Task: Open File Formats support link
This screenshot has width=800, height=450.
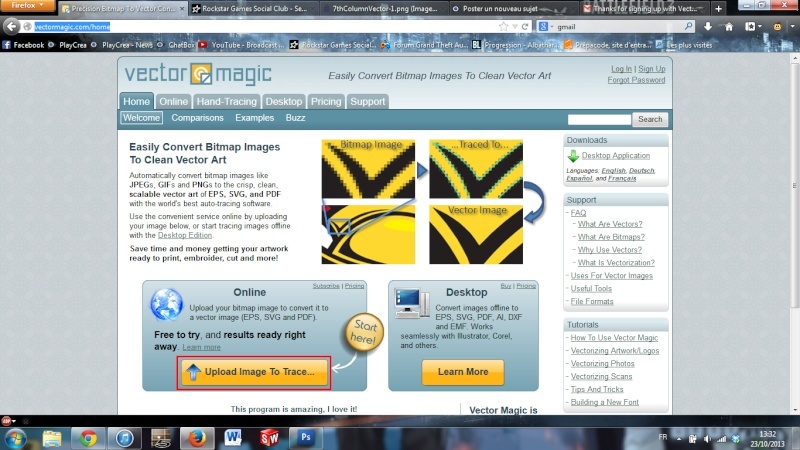Action: [x=592, y=302]
